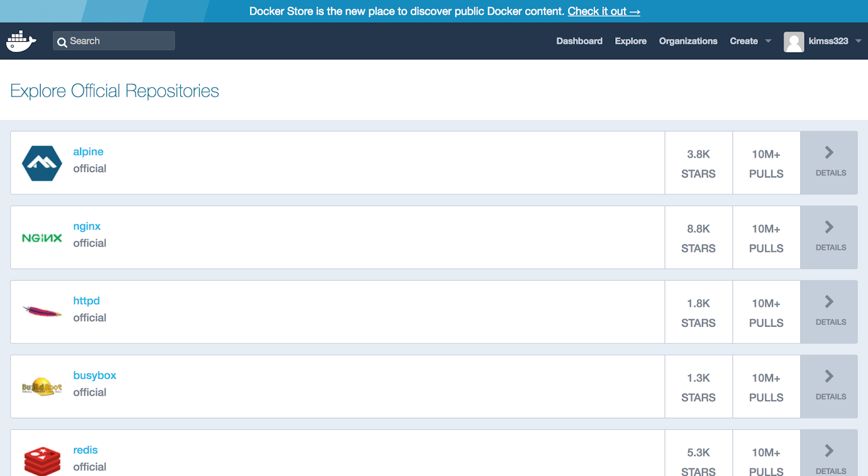The height and width of the screenshot is (476, 868).
Task: Click busybox's 1.3K STARS cell
Action: pyautogui.click(x=699, y=386)
